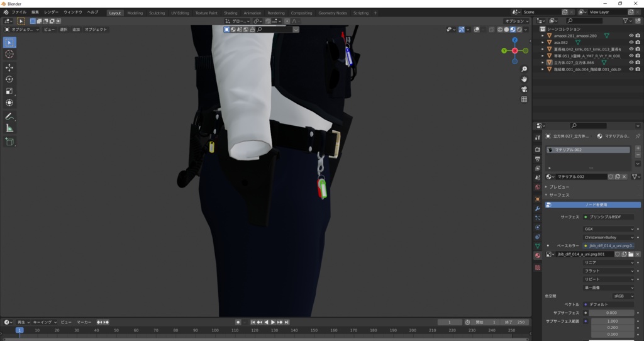
Task: Click the pan hand viewport icon
Action: (524, 79)
